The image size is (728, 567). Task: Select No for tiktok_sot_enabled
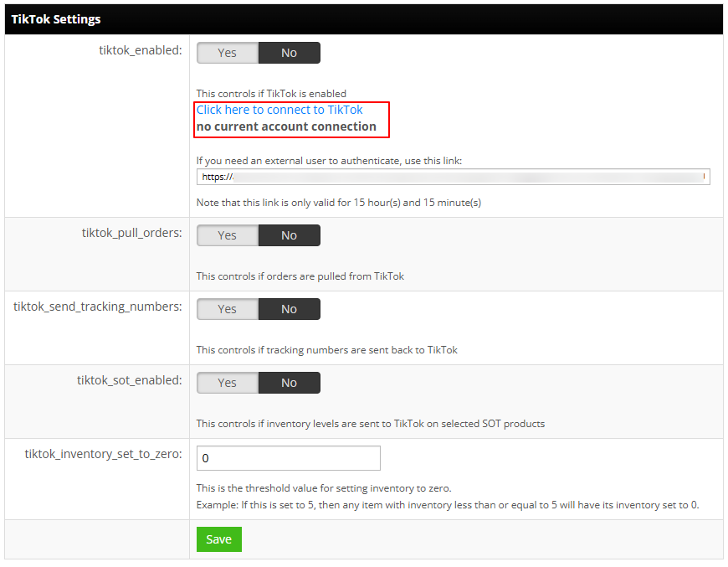[290, 383]
